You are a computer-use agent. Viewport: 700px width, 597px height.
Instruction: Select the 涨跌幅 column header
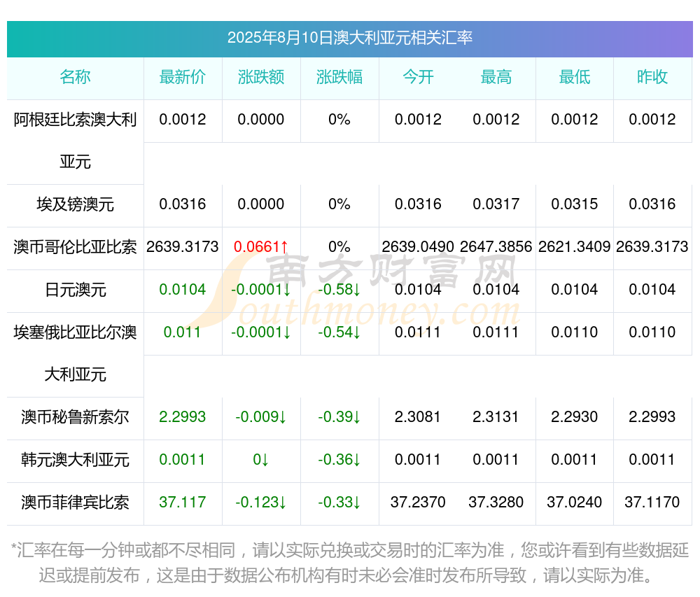339,77
